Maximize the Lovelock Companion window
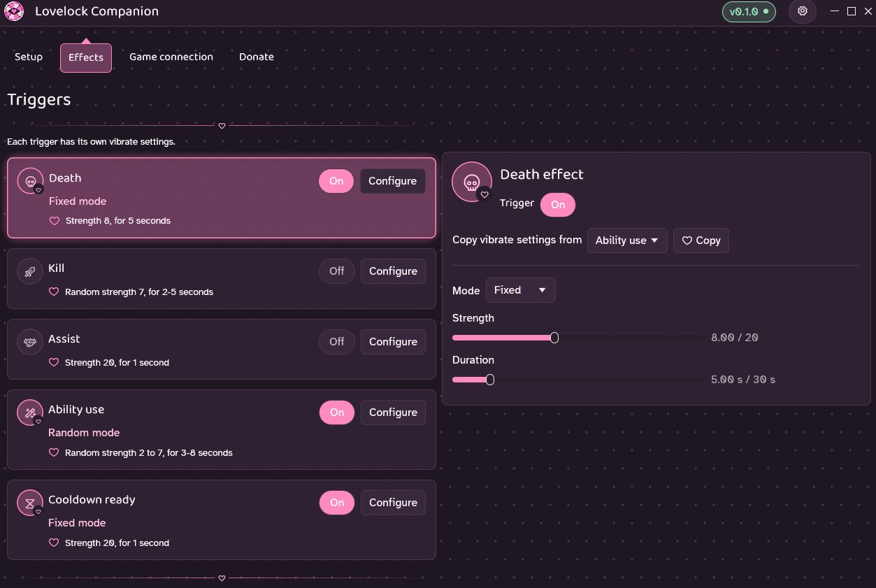Screen dimensions: 876x588 coord(852,11)
